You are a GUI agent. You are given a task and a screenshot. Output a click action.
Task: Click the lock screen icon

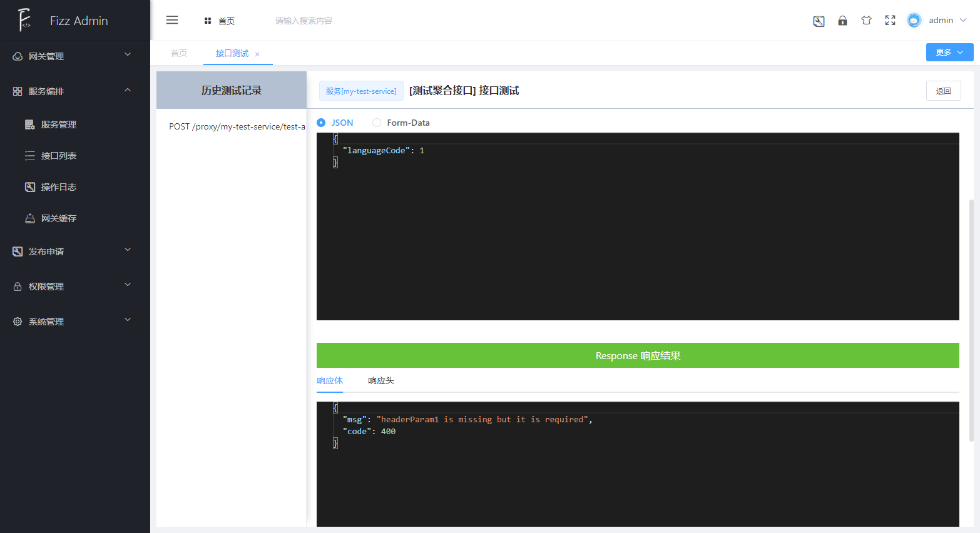842,20
